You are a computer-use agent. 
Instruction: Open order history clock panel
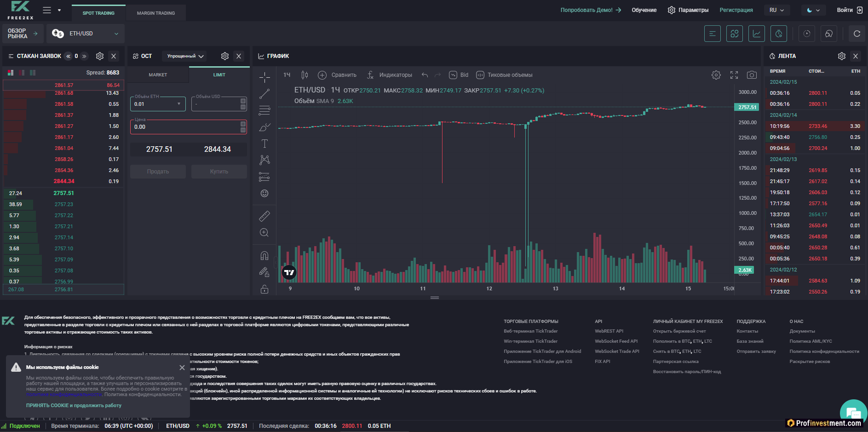[807, 34]
